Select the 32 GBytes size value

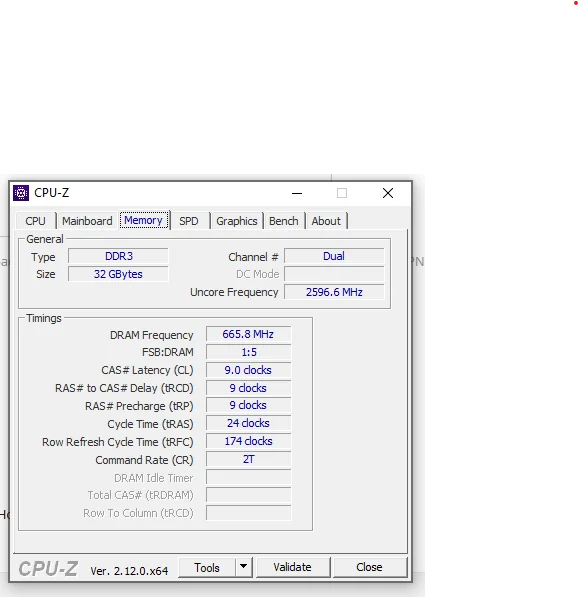(x=118, y=274)
